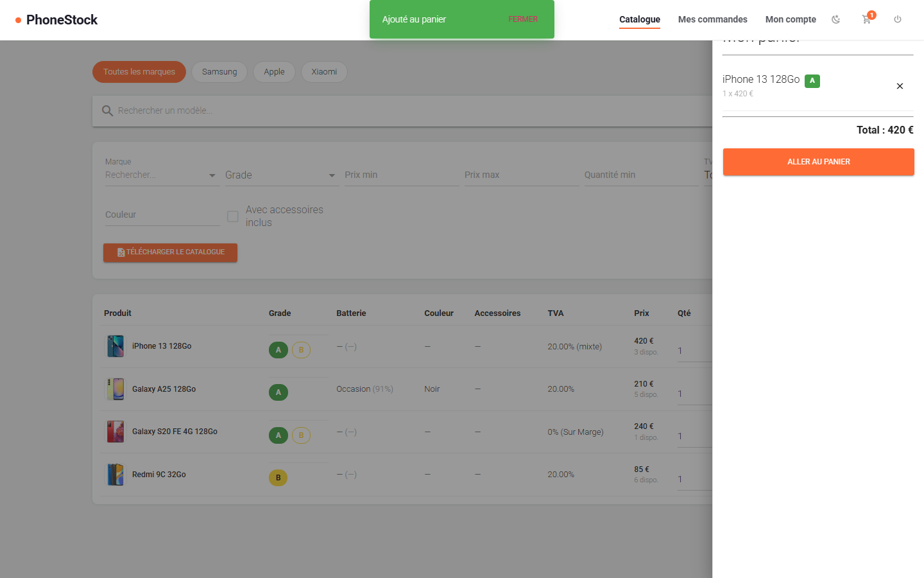924x578 pixels.
Task: Click the magnifier icon in the search bar
Action: point(107,111)
